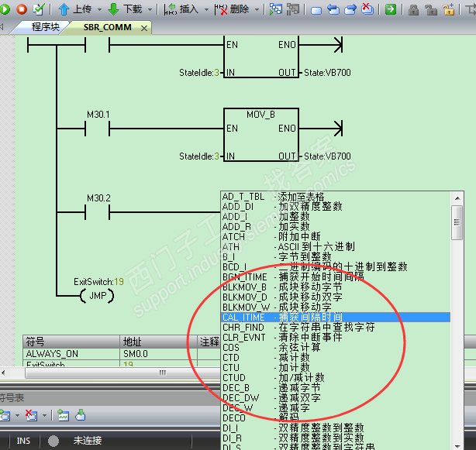Choose DEC_B 递减字节 entry

(x=336, y=387)
